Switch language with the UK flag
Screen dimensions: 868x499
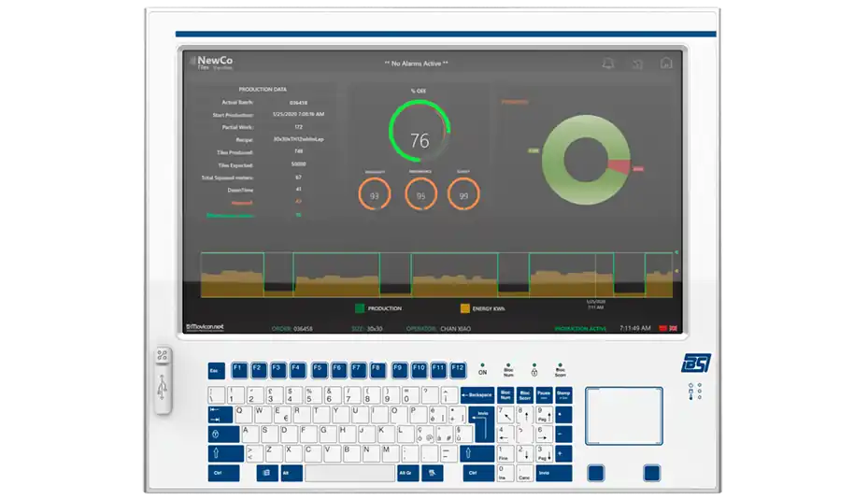click(674, 328)
